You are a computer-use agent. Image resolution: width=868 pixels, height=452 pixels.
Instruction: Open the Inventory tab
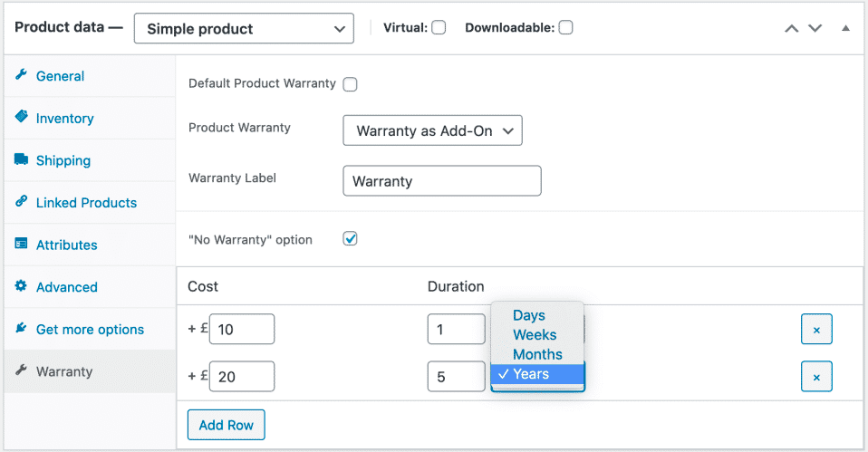point(90,119)
